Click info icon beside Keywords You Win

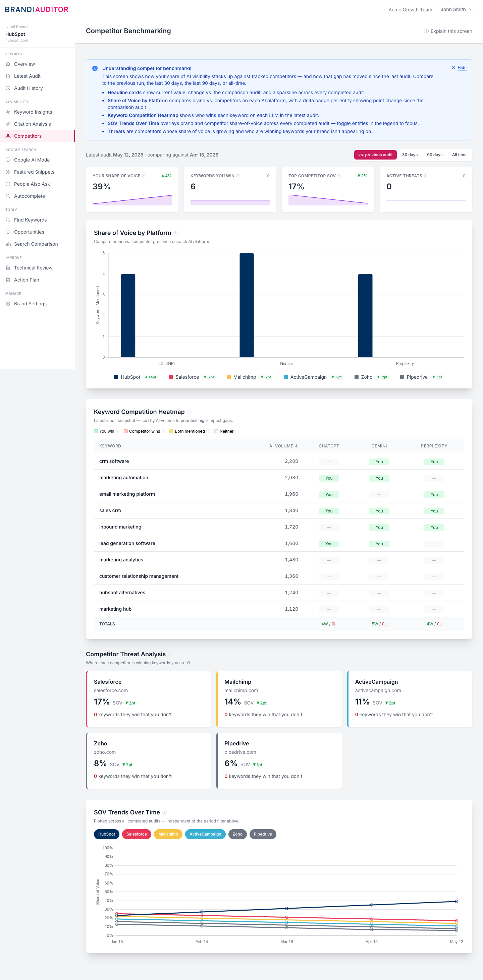click(x=238, y=176)
